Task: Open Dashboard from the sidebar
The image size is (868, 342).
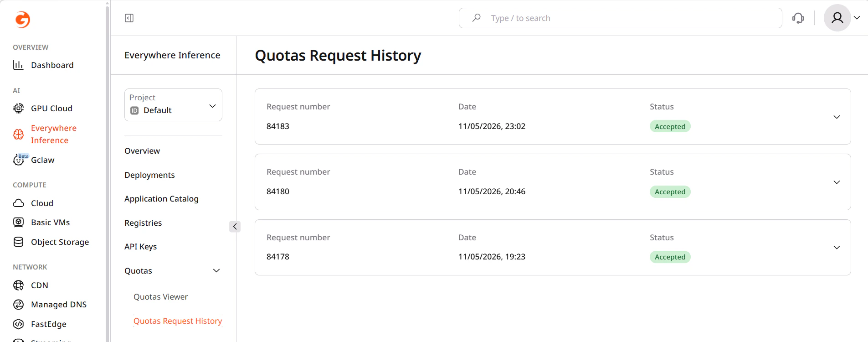Action: pyautogui.click(x=52, y=65)
